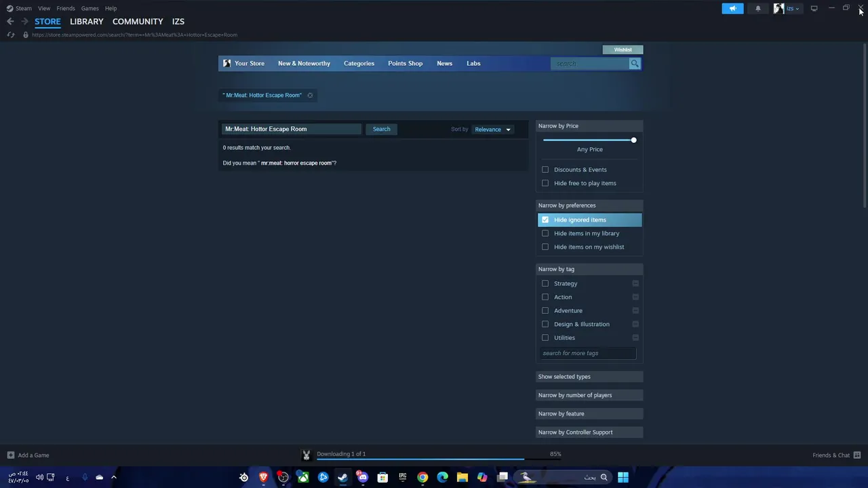The image size is (868, 488).
Task: Expand Narrow by Controller Support
Action: point(589,432)
